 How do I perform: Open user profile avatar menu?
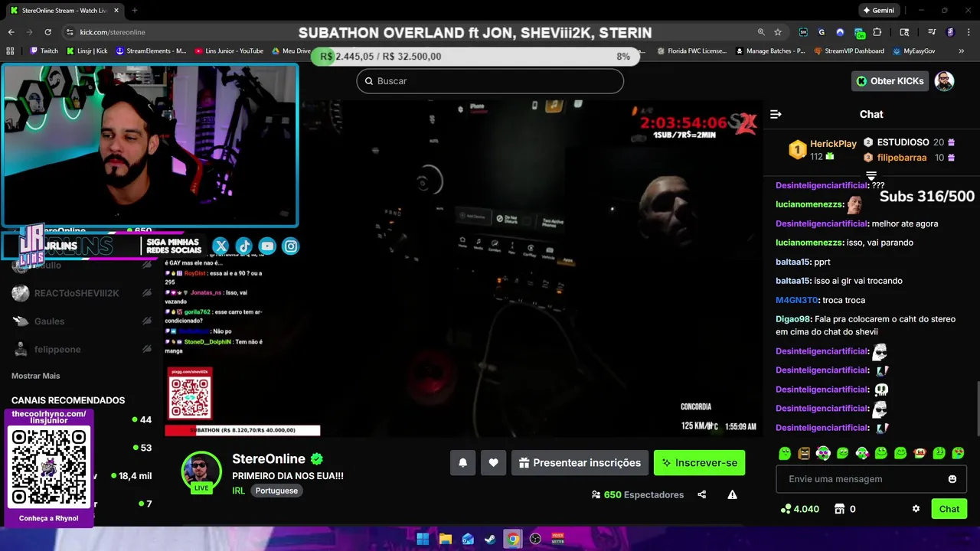coord(945,81)
